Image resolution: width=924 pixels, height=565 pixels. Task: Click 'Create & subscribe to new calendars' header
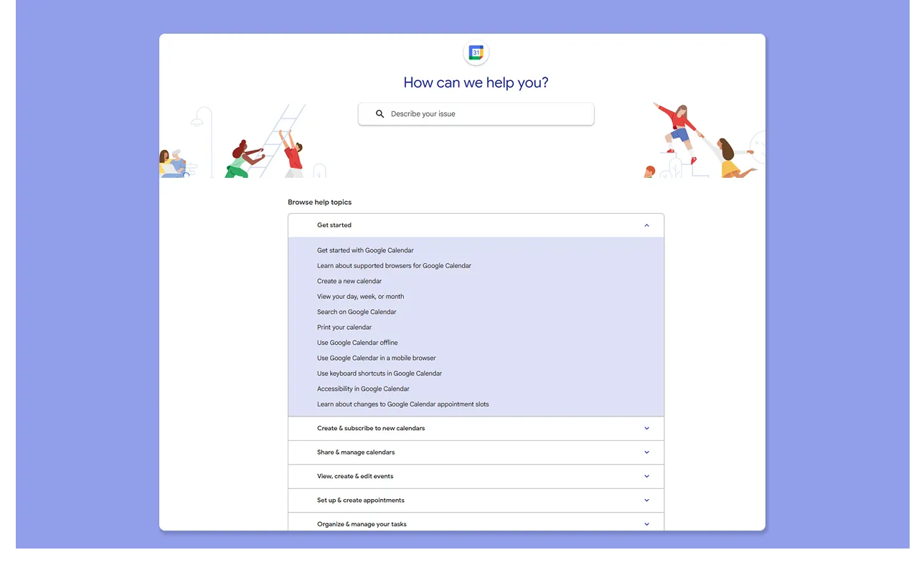coord(476,429)
